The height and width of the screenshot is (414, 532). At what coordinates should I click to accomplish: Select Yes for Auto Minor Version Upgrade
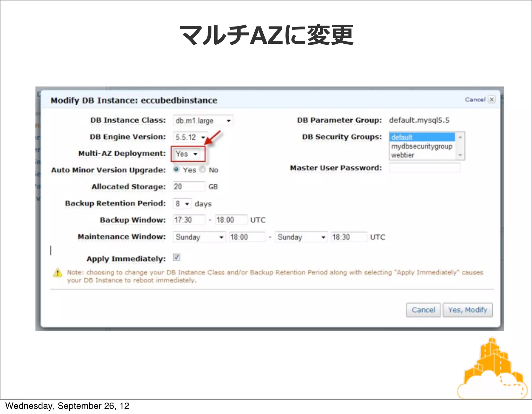point(176,169)
